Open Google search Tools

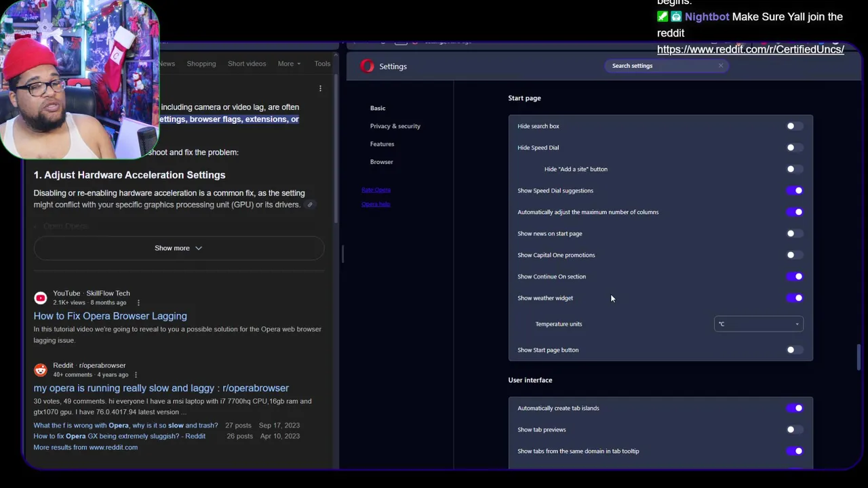pos(322,64)
